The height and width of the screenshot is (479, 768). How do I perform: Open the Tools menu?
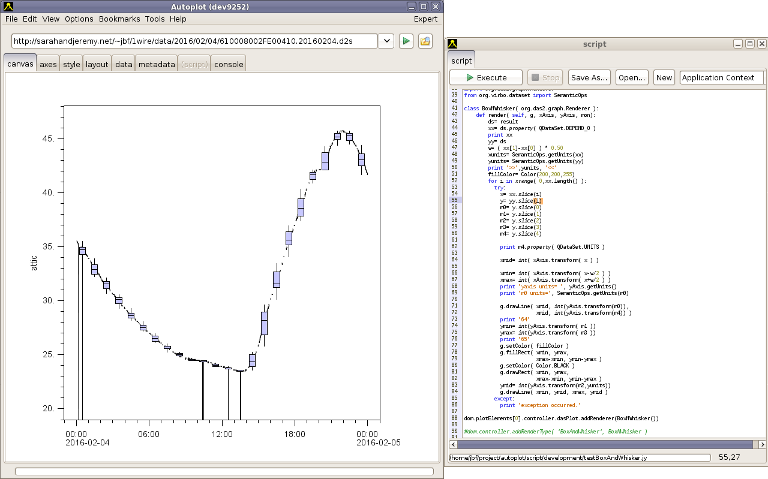pos(154,19)
